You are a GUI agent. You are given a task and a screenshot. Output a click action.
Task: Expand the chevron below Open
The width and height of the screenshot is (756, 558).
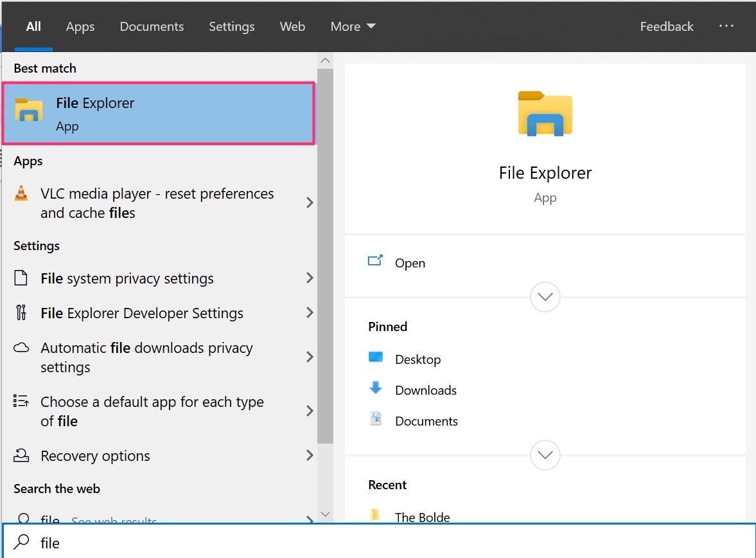click(x=545, y=297)
